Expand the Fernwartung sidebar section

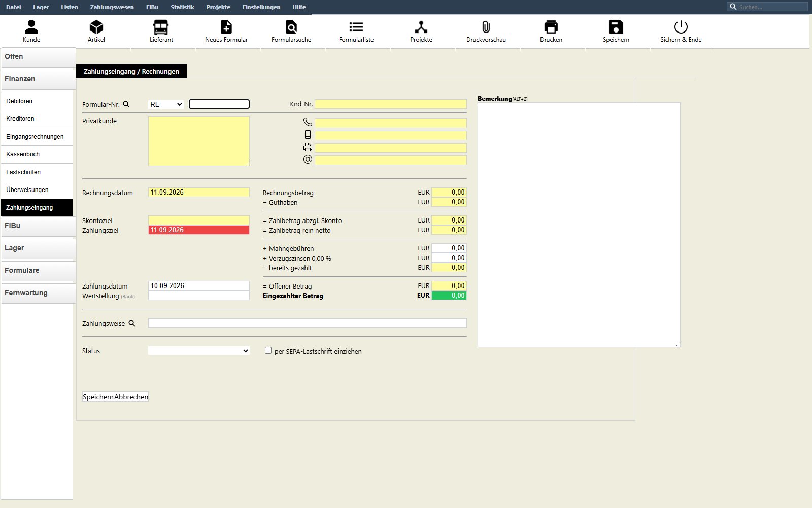pyautogui.click(x=38, y=293)
